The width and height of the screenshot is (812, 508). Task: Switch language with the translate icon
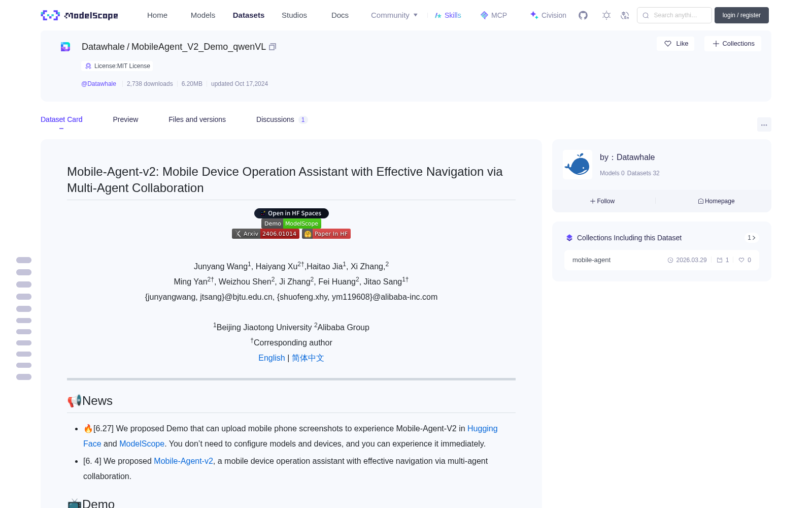[x=625, y=15]
